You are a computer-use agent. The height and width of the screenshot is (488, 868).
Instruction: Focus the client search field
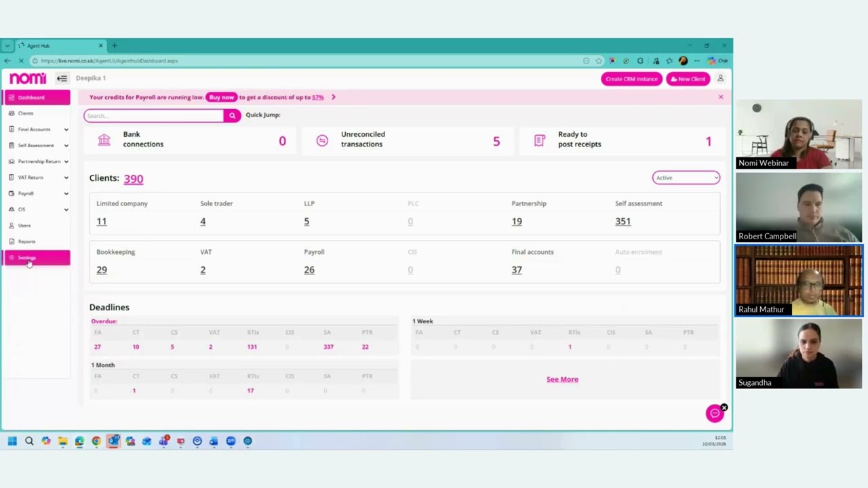154,116
